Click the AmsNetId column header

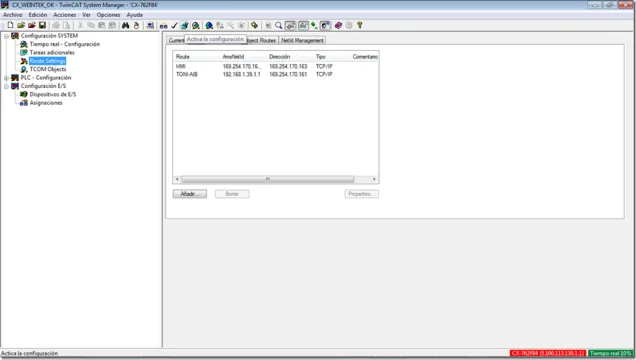(243, 57)
